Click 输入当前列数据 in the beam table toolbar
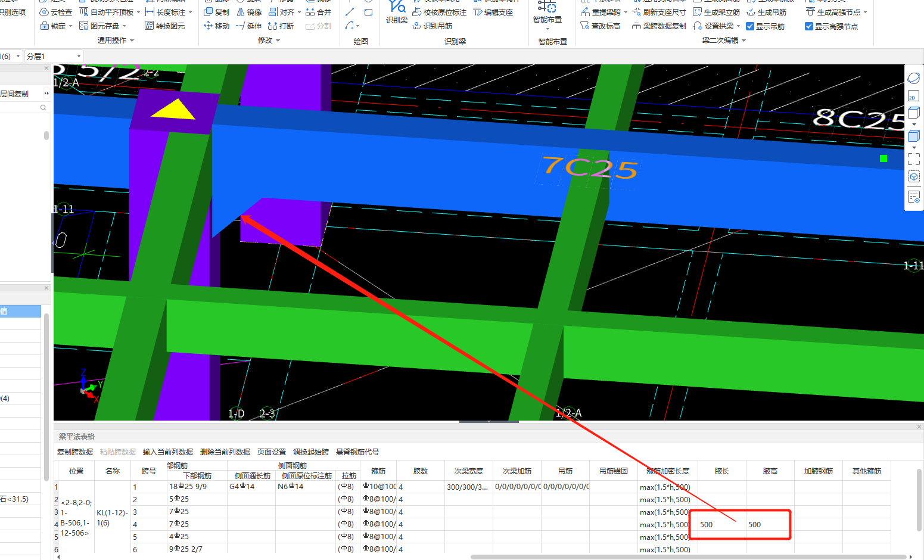 [x=168, y=452]
